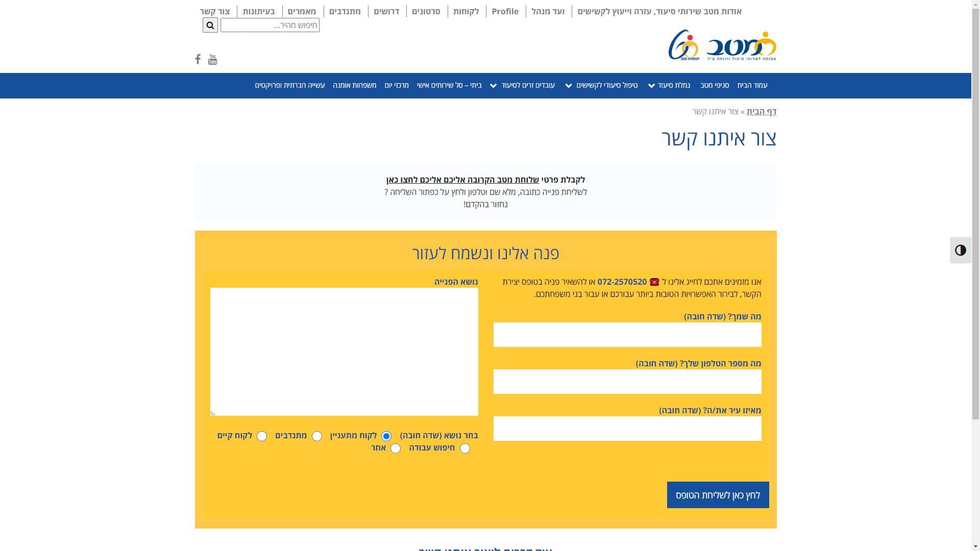Image resolution: width=980 pixels, height=551 pixels.
Task: Open the מרכזי יום menu item
Action: pos(397,85)
